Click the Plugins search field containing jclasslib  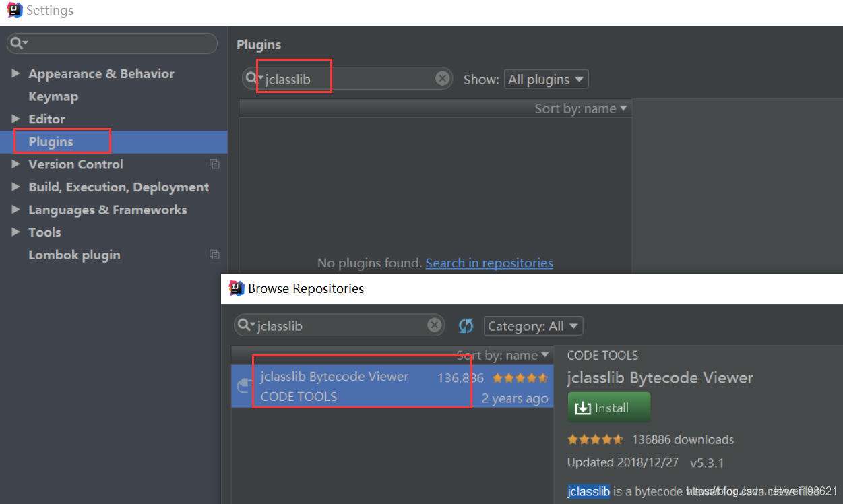pos(348,79)
